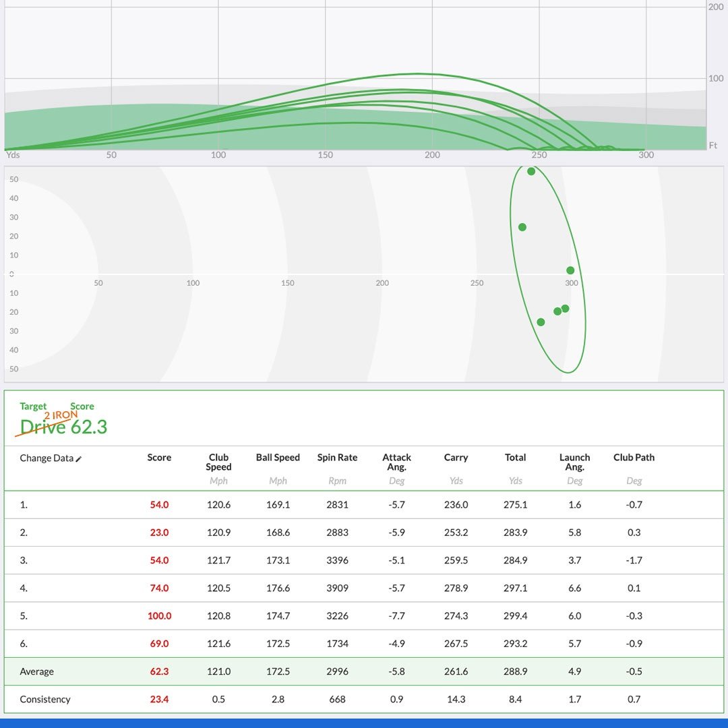Click the 299.4 total distance value
The width and height of the screenshot is (728, 728).
tap(516, 616)
